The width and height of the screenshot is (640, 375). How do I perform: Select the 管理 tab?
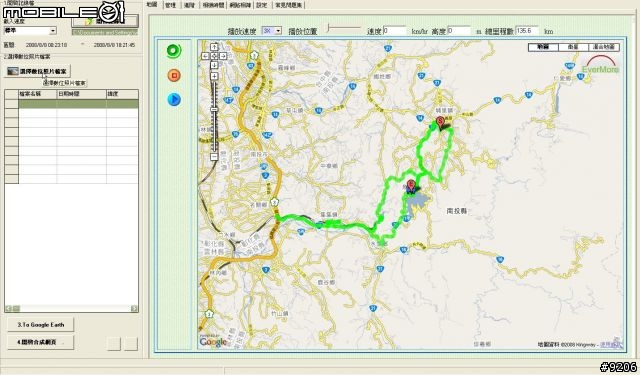pos(170,5)
